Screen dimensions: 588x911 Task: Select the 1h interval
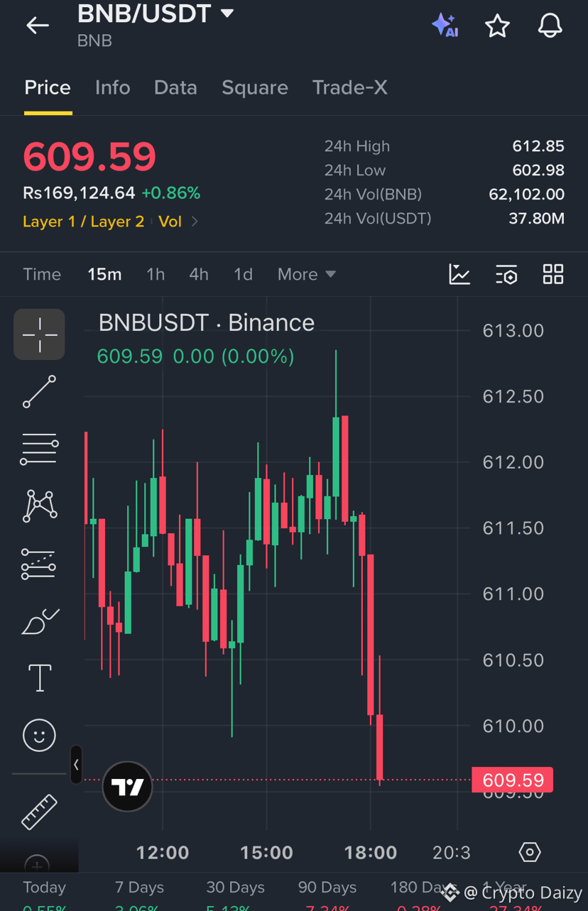(x=156, y=274)
